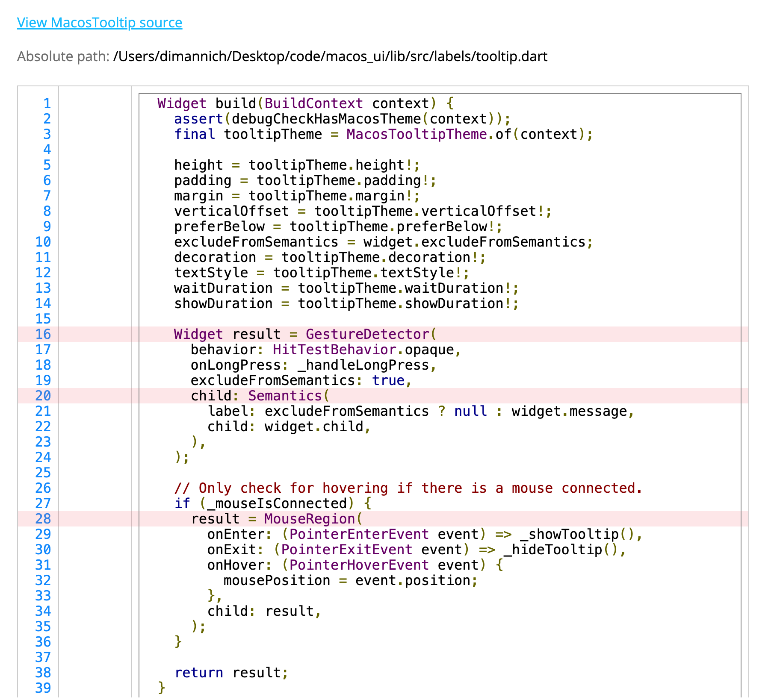Screen dimensions: 774x700
Task: Click the 'padding = tooltipTheme.padding!;' line
Action: [x=305, y=180]
